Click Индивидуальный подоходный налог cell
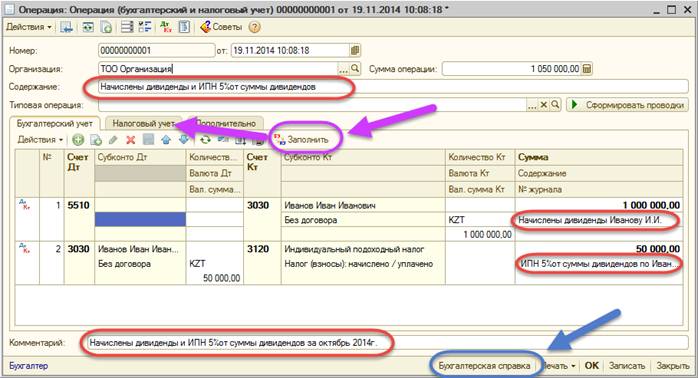The width and height of the screenshot is (698, 378). pyautogui.click(x=363, y=249)
